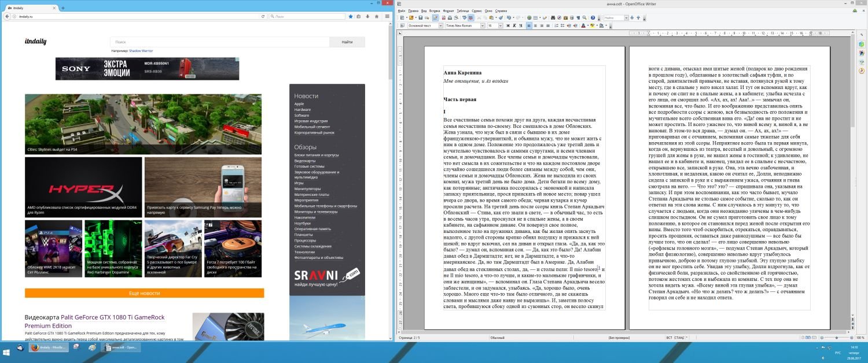Click the Firefox back arrow button
The width and height of the screenshot is (868, 363).
[x=6, y=16]
